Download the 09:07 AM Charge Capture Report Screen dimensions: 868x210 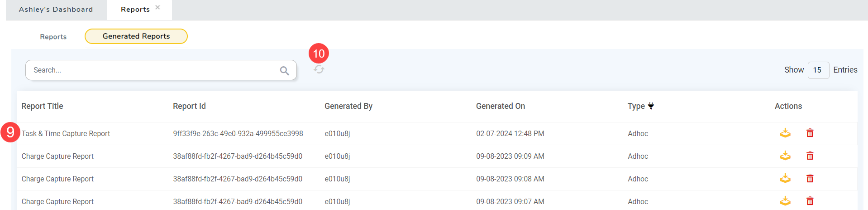pos(785,200)
